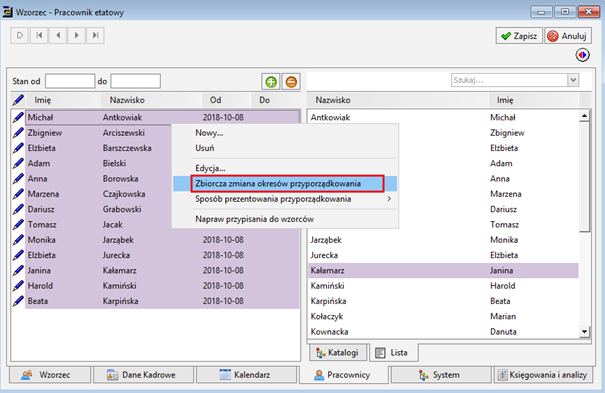The width and height of the screenshot is (605, 393).
Task: Open the System tab
Action: (441, 375)
